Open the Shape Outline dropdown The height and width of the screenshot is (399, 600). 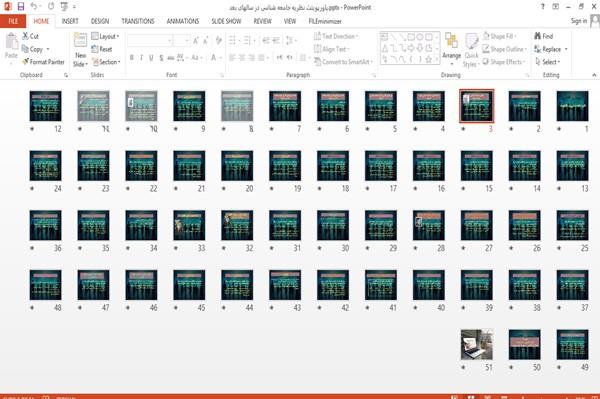click(504, 49)
